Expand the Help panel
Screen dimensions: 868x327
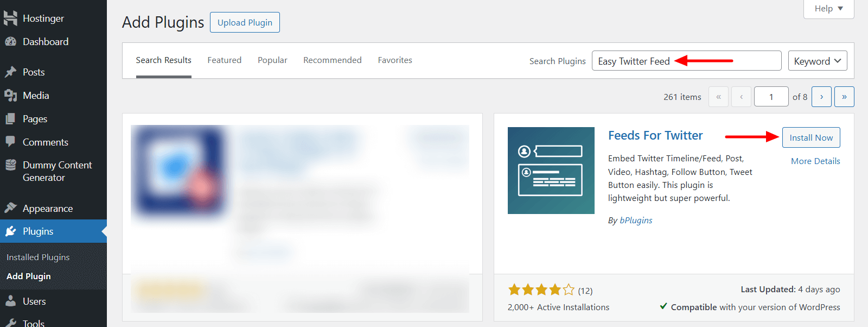point(828,9)
